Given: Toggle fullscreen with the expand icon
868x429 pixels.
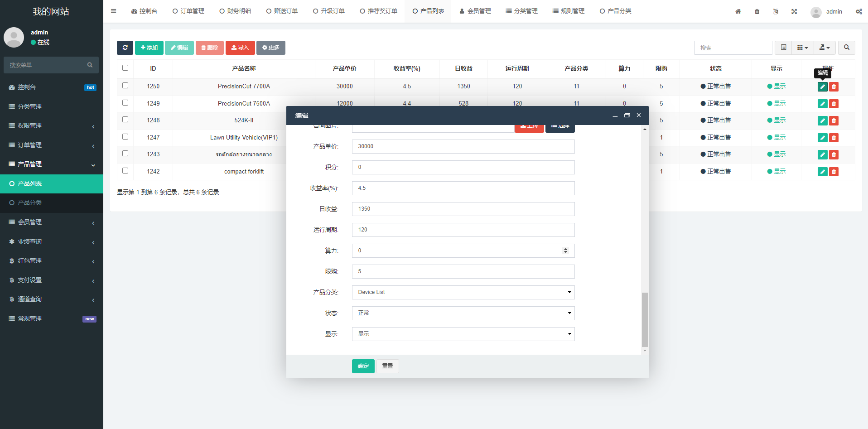Looking at the screenshot, I should pyautogui.click(x=794, y=11).
